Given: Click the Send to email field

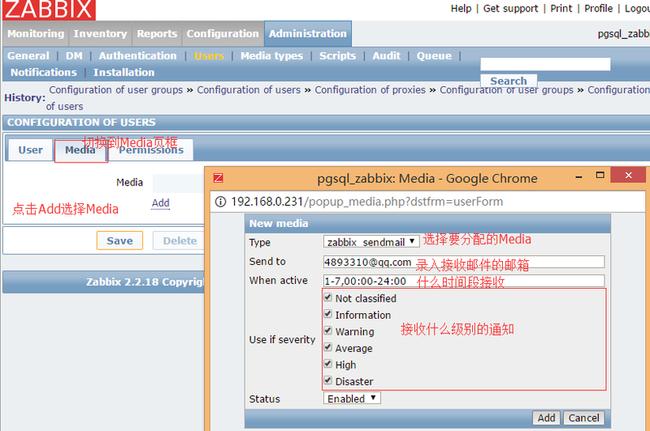Looking at the screenshot, I should [x=463, y=262].
